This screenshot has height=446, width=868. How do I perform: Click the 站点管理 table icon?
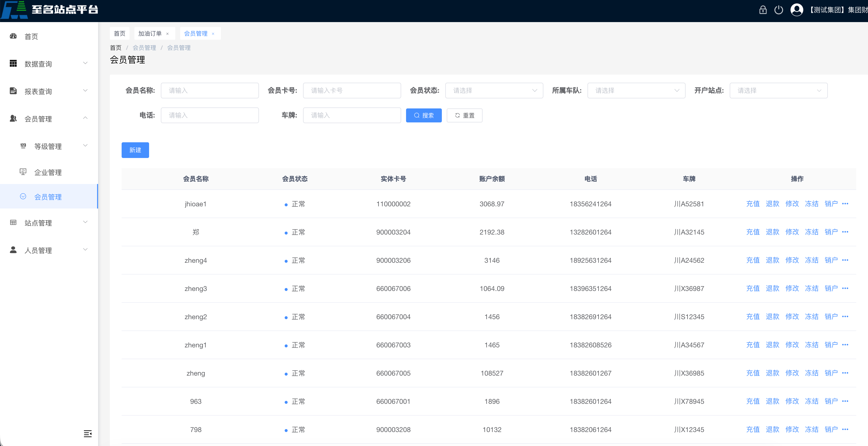coord(13,223)
